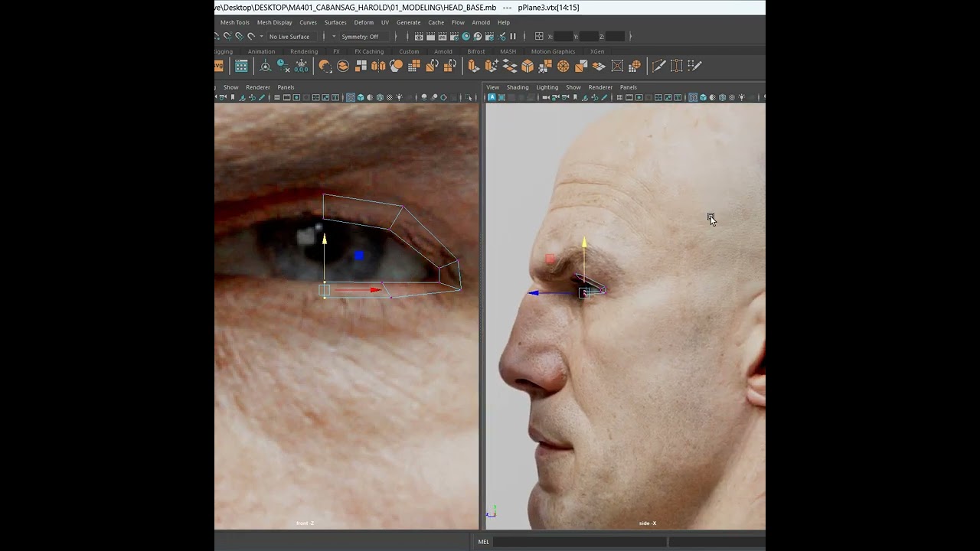Click blue Z-axis arrow in side view
Viewport: 980px width, 551px height.
534,293
